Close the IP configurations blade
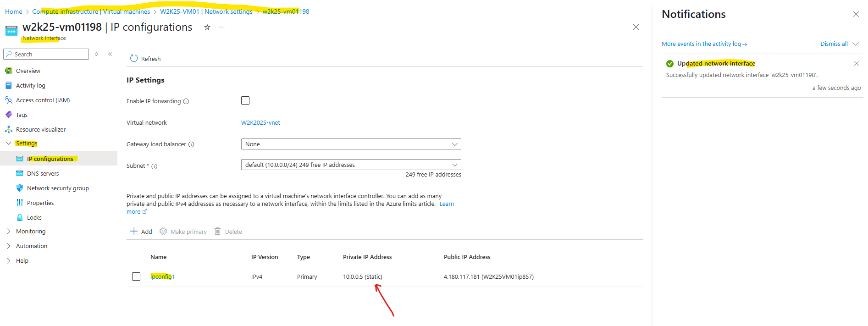The width and height of the screenshot is (868, 326). [636, 27]
